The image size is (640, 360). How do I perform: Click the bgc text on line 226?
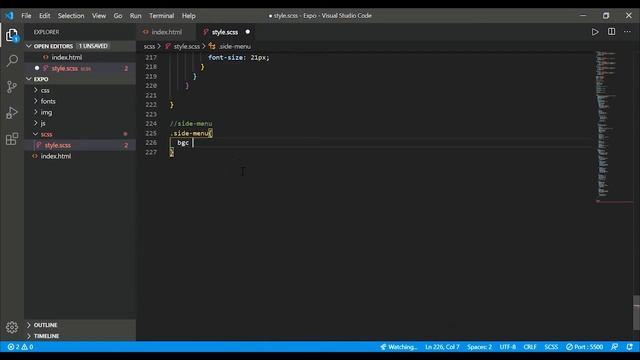point(183,142)
